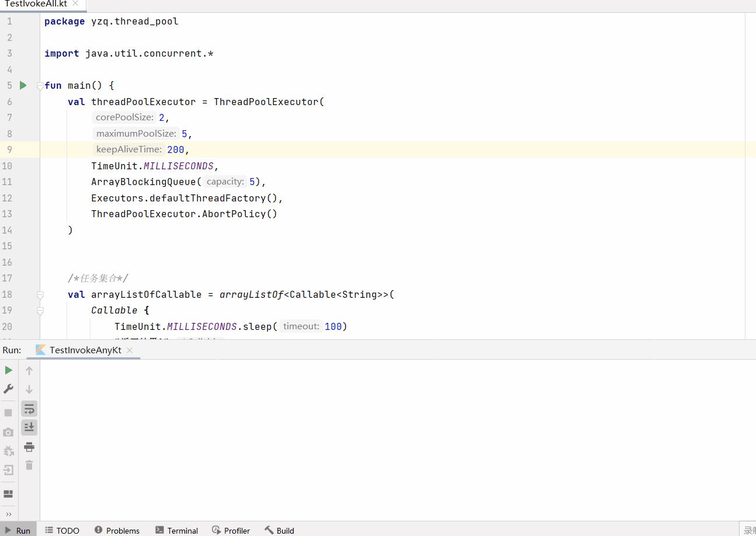The width and height of the screenshot is (756, 536).
Task: Click line number 9 in the gutter
Action: coord(9,149)
